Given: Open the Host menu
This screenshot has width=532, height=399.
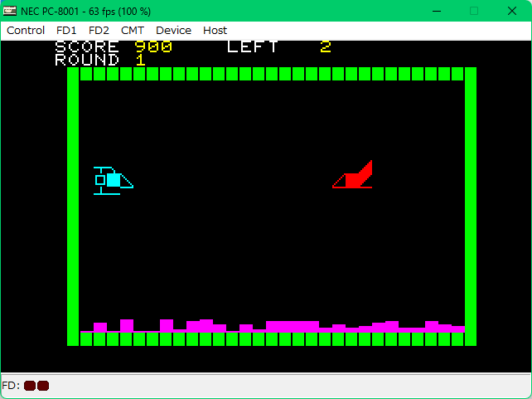Looking at the screenshot, I should click(x=215, y=30).
